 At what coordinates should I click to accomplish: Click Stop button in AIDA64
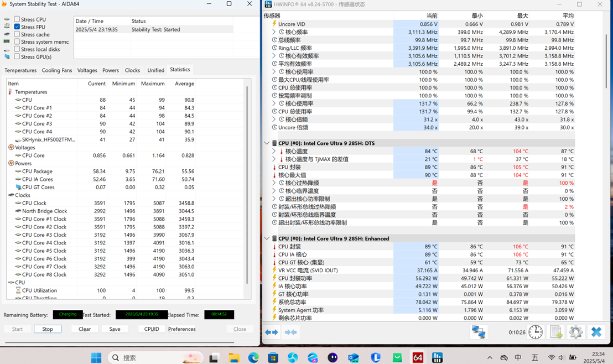pos(48,329)
